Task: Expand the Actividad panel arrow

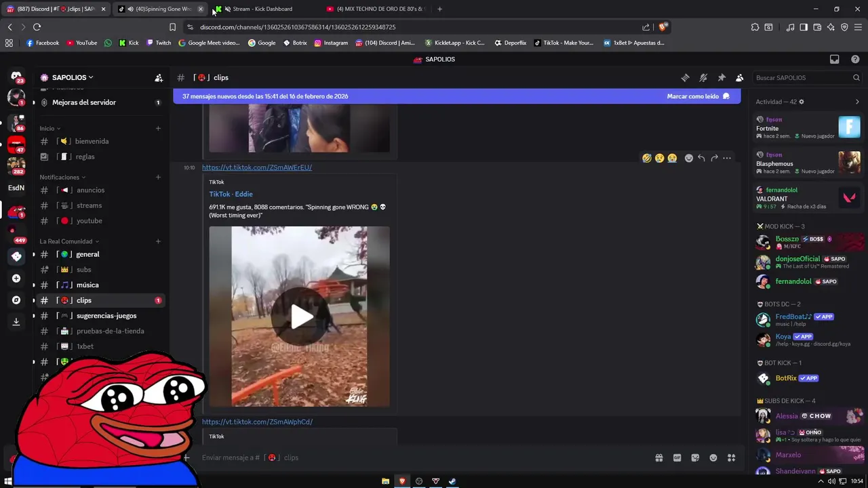Action: tap(857, 102)
